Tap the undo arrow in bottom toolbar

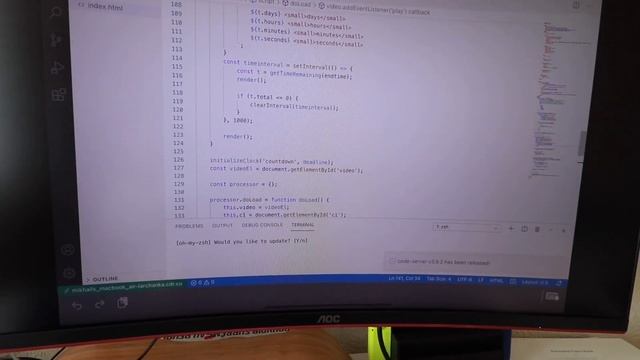pyautogui.click(x=77, y=305)
